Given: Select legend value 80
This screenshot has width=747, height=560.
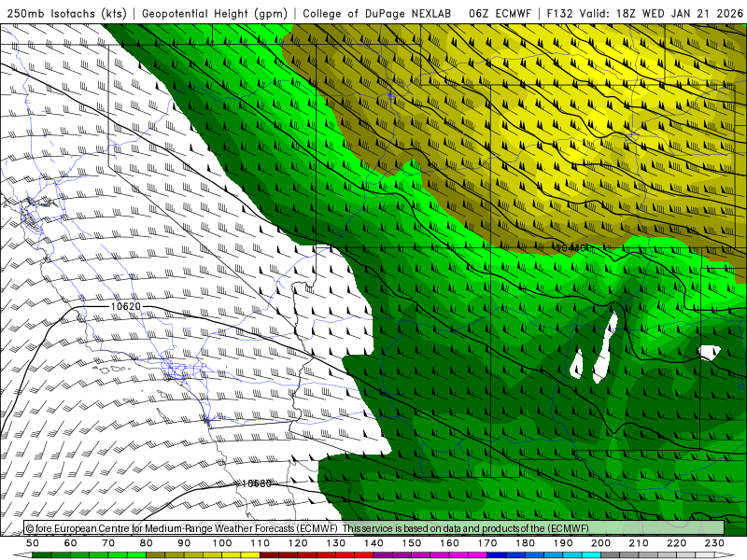Looking at the screenshot, I should pos(147,543).
